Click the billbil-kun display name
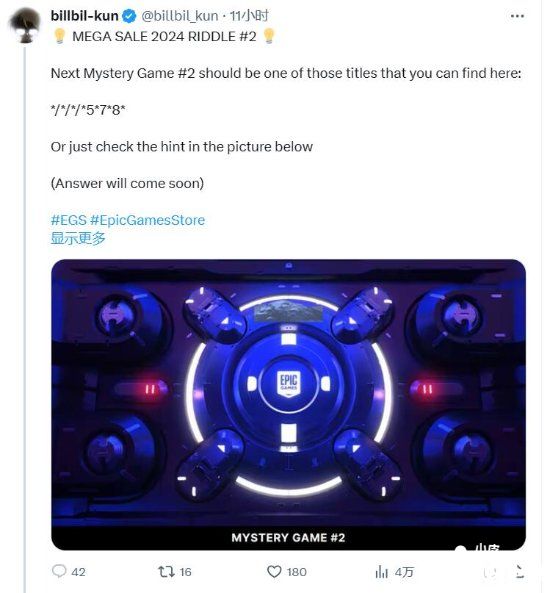550x593 pixels. [84, 16]
